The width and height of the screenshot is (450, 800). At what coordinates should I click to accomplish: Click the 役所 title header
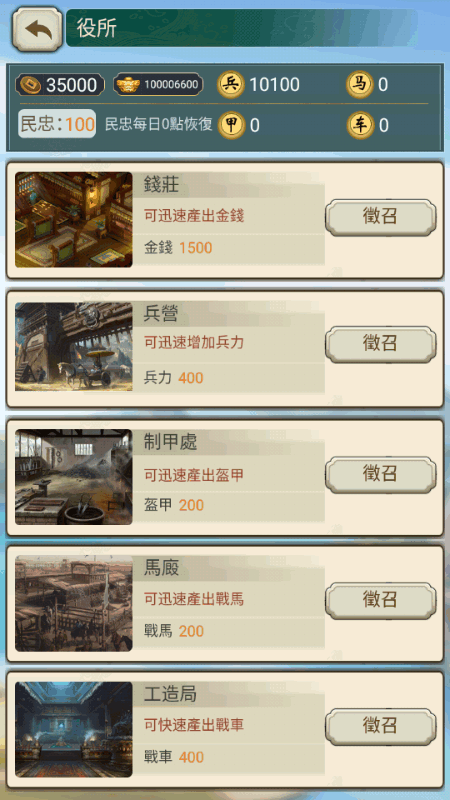[x=97, y=29]
